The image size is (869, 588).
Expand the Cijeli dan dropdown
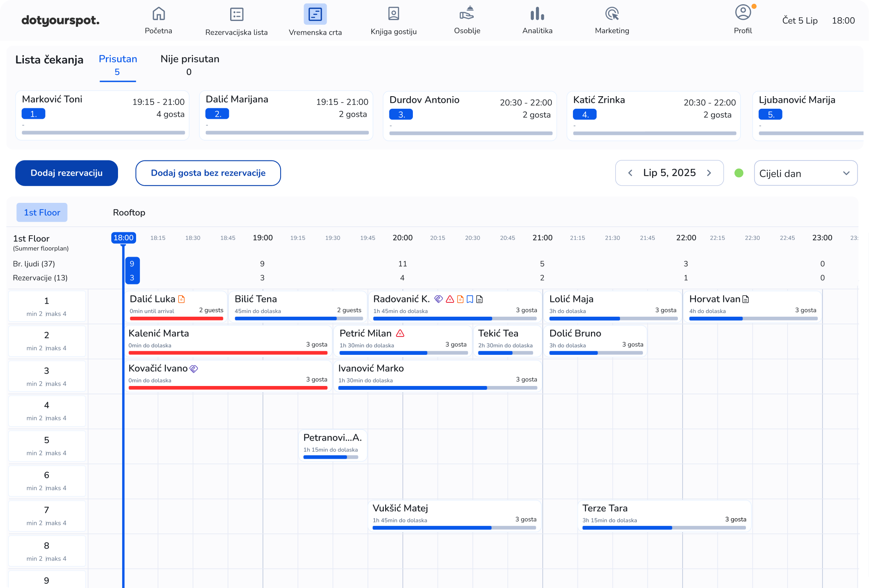pos(805,173)
